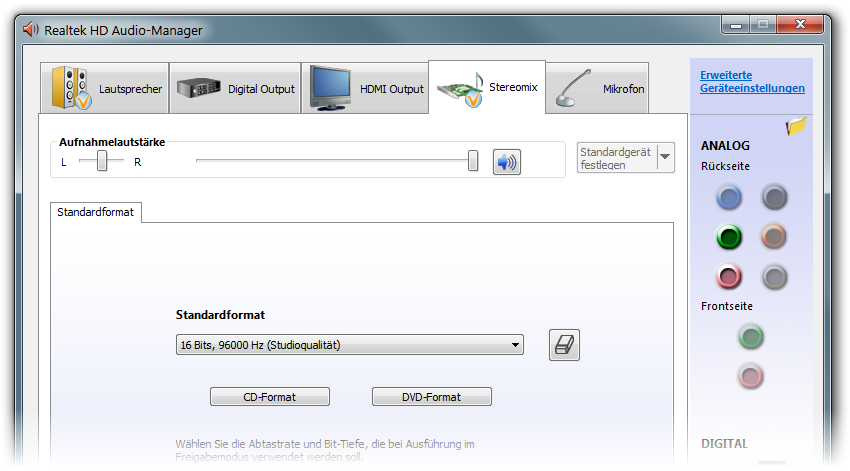Click the Aufnahmelautstärke label
The width and height of the screenshot is (850, 471).
point(112,142)
